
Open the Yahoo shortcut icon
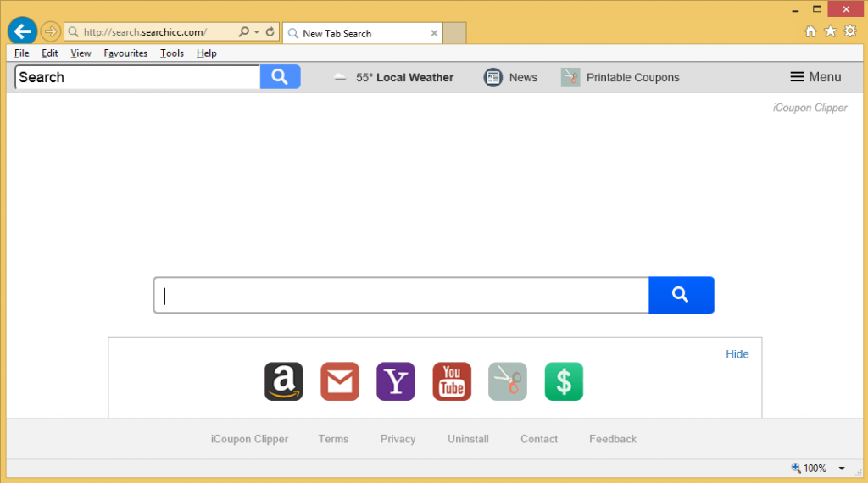click(x=396, y=381)
